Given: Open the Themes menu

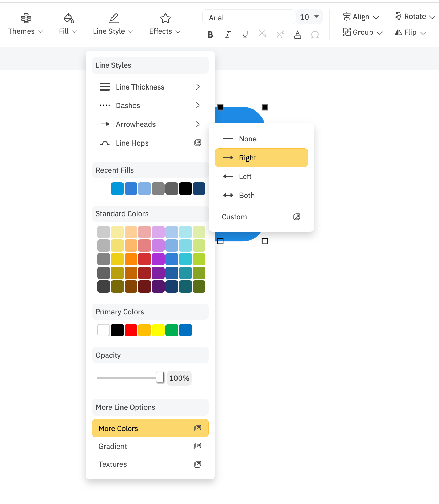Looking at the screenshot, I should click(25, 24).
